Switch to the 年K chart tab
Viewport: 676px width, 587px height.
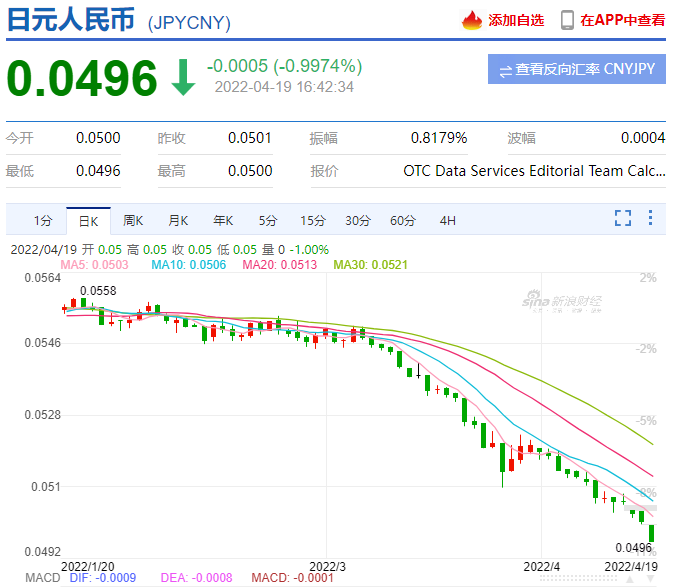pos(223,221)
